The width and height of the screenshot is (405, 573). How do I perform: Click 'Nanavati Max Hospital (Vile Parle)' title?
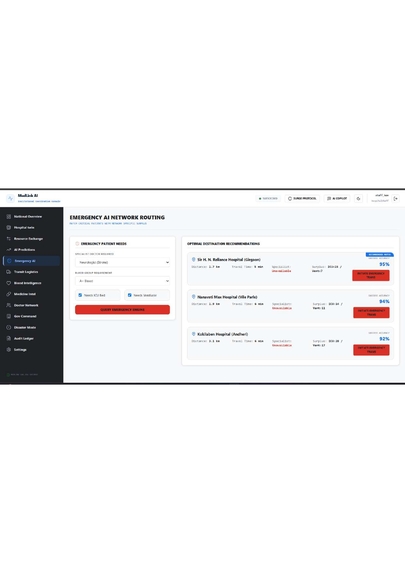click(x=227, y=297)
